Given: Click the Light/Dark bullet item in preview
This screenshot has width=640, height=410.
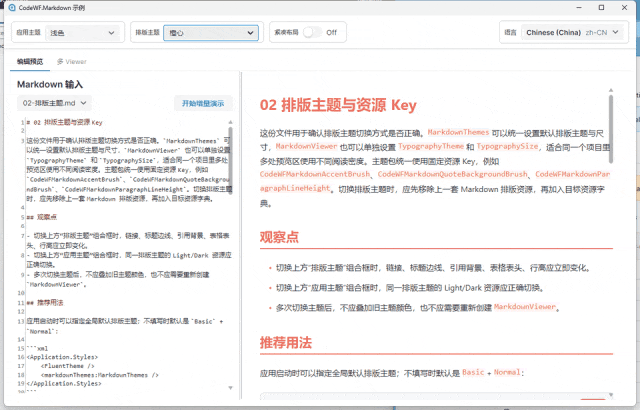Looking at the screenshot, I should [x=410, y=288].
